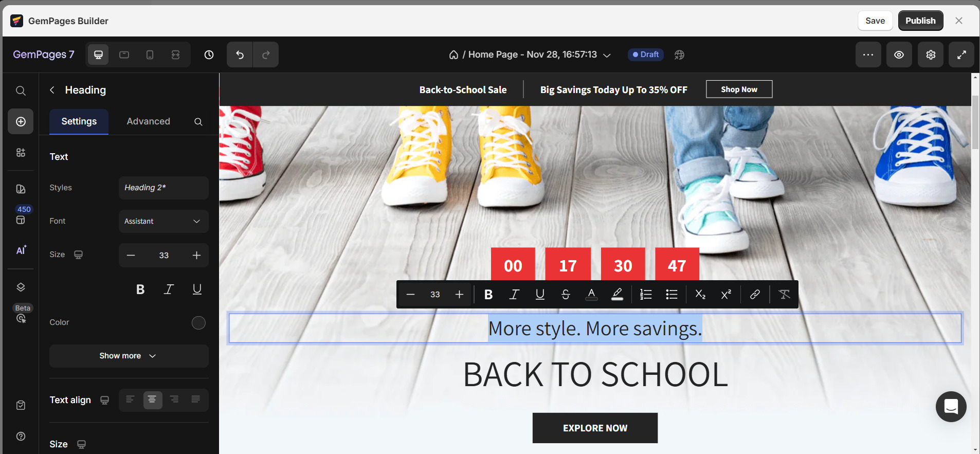
Task: Undo the last action
Action: [240, 55]
